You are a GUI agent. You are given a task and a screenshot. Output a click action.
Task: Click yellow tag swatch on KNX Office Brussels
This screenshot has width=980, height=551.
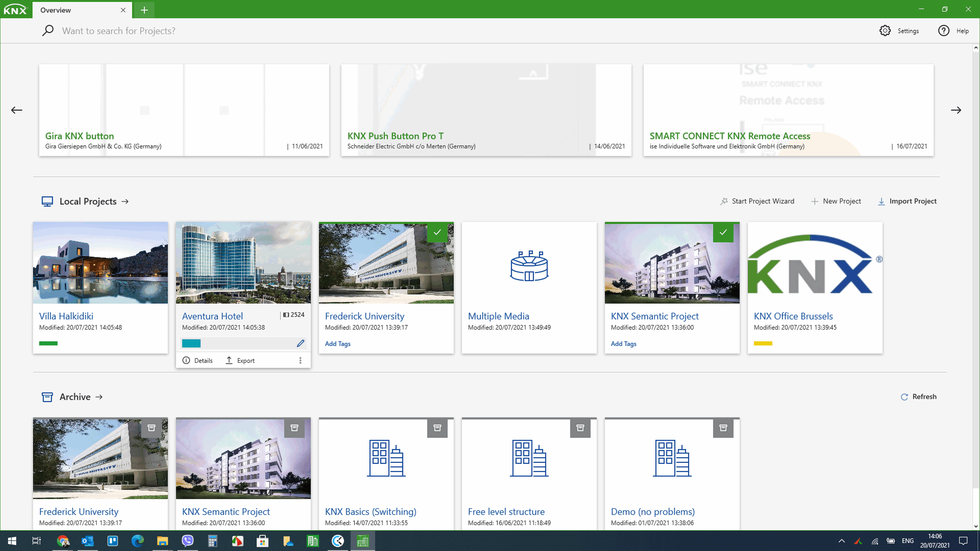click(x=763, y=343)
